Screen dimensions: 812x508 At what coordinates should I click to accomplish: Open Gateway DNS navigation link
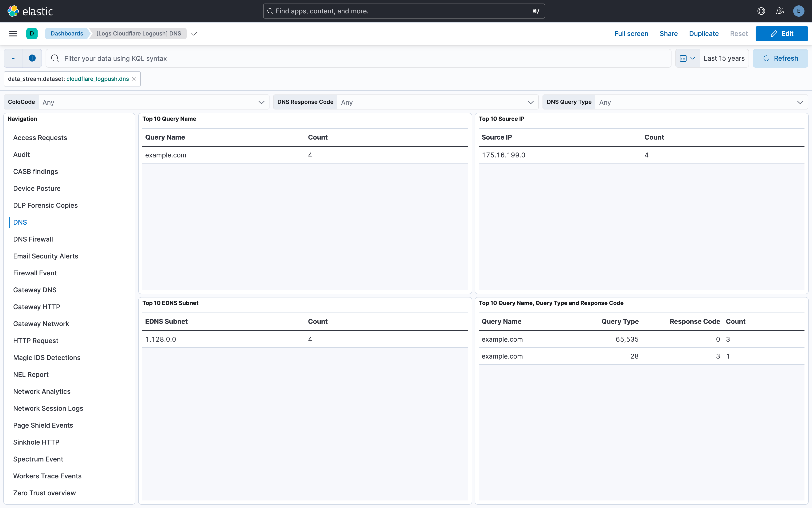[35, 290]
